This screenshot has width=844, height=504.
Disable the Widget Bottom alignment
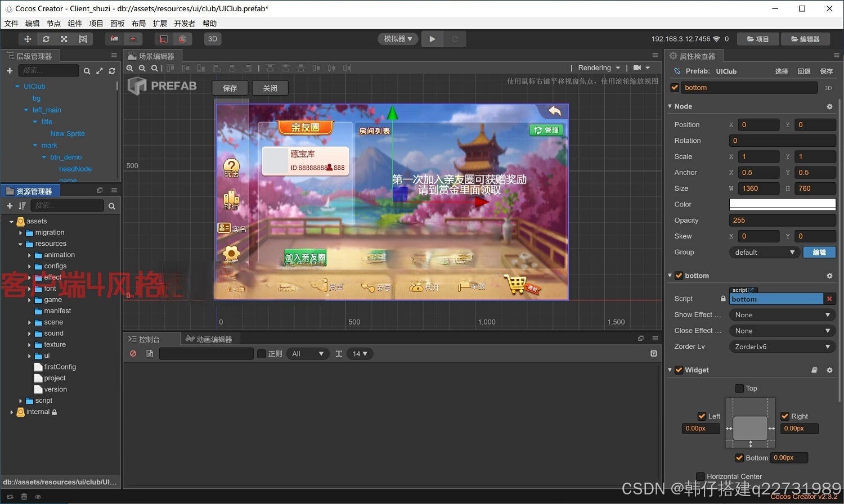point(739,458)
